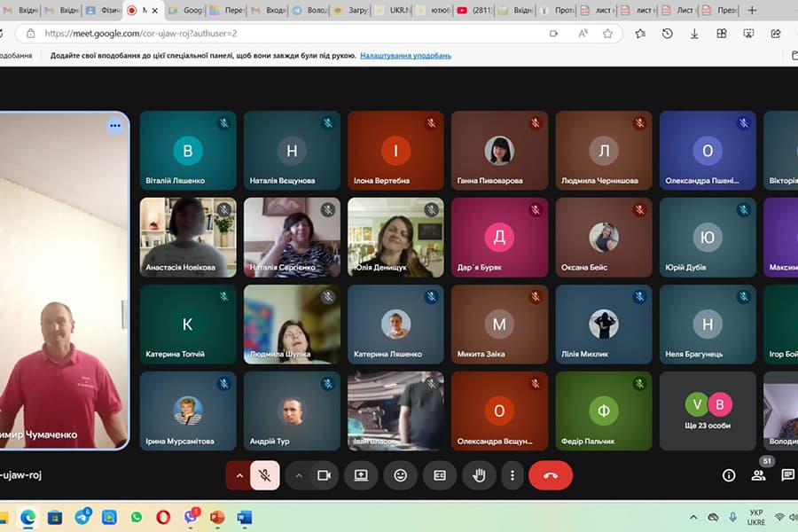The width and height of the screenshot is (798, 532).
Task: Open more options three-dot menu
Action: pyautogui.click(x=512, y=475)
